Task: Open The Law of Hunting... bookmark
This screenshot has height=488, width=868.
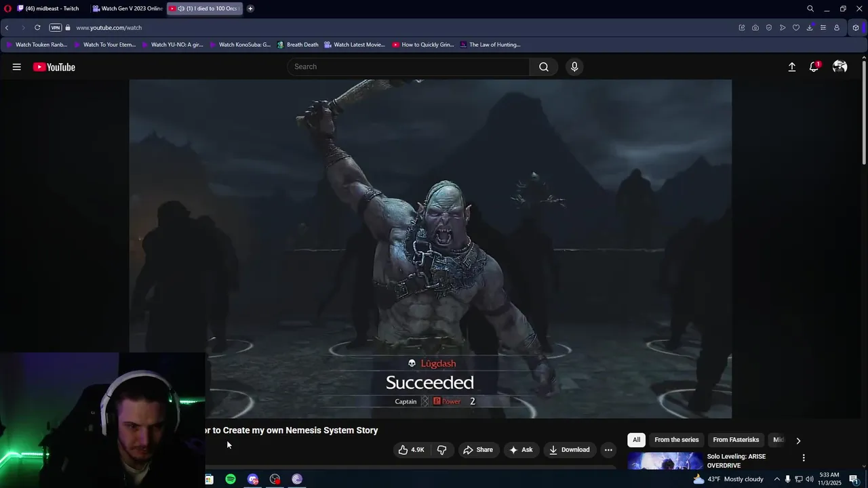Action: (x=490, y=45)
